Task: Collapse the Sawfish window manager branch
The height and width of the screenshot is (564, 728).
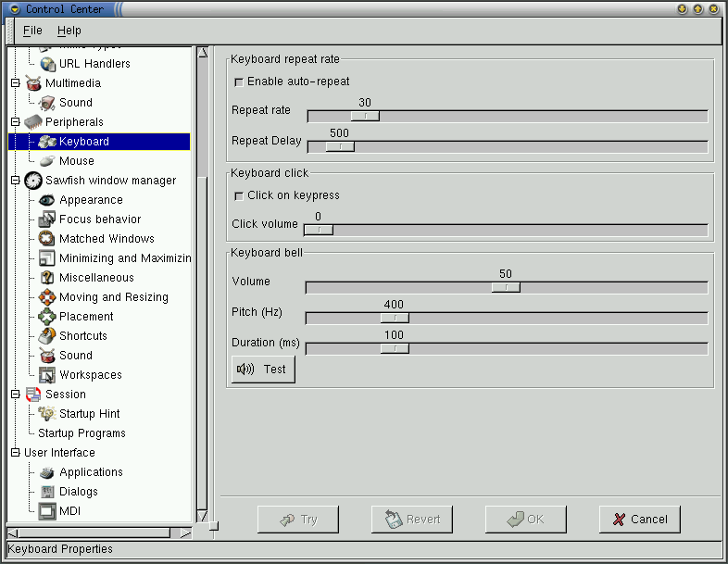Action: (x=15, y=181)
